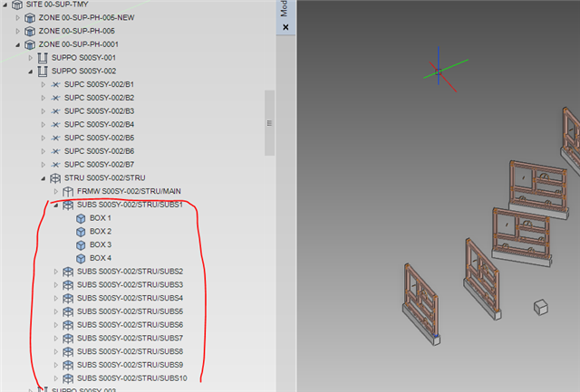Grab the panel splitter grip handle

click(x=269, y=123)
